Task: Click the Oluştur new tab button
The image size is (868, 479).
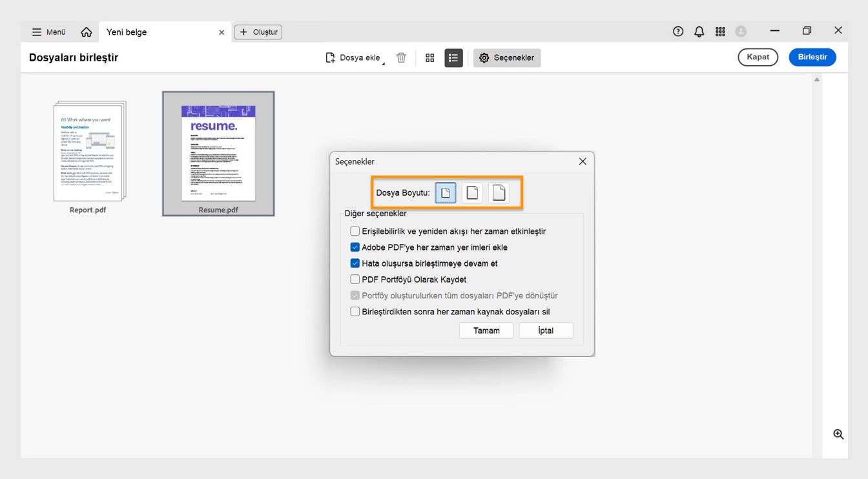Action: tap(258, 32)
